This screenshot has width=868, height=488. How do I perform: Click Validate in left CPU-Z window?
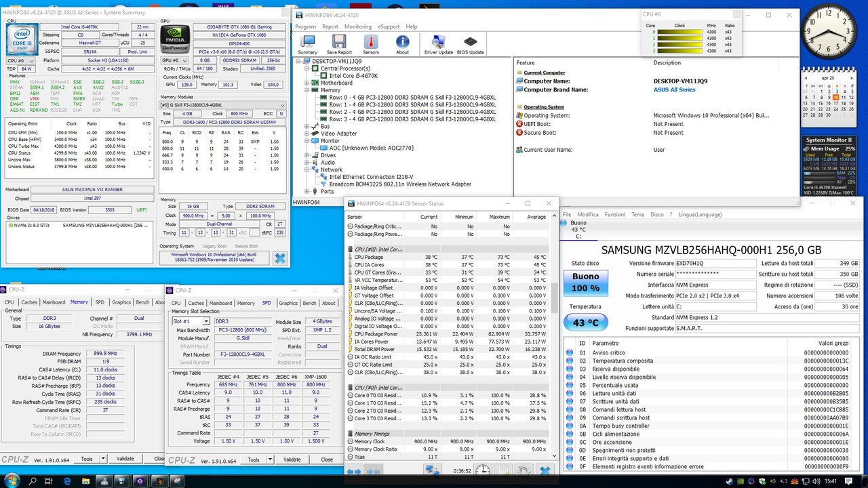125,459
